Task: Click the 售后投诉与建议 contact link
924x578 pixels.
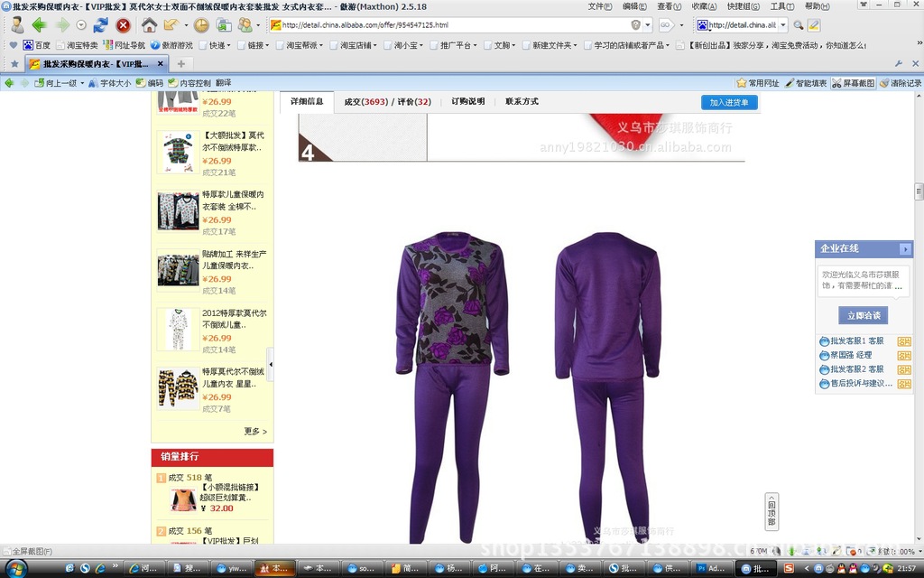Action: point(861,383)
